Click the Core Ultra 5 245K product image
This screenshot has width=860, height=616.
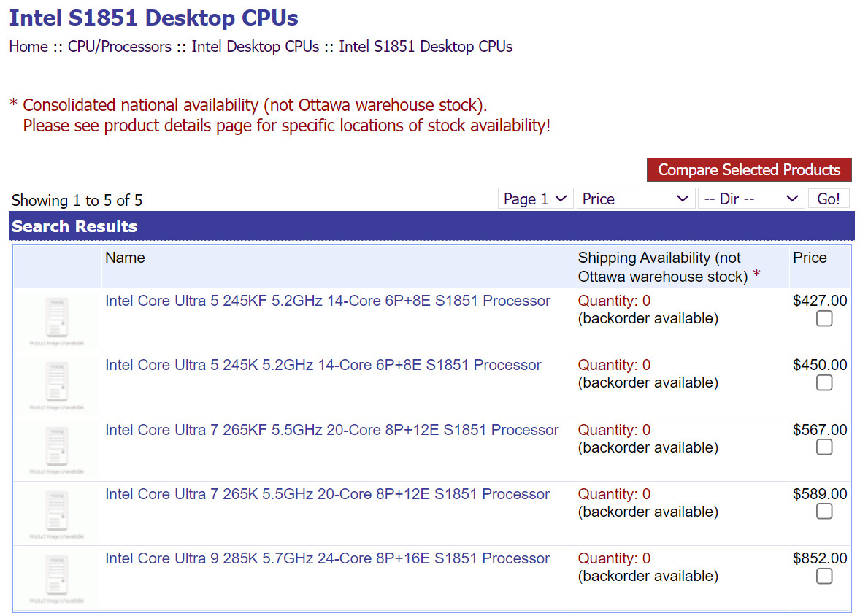click(x=57, y=385)
